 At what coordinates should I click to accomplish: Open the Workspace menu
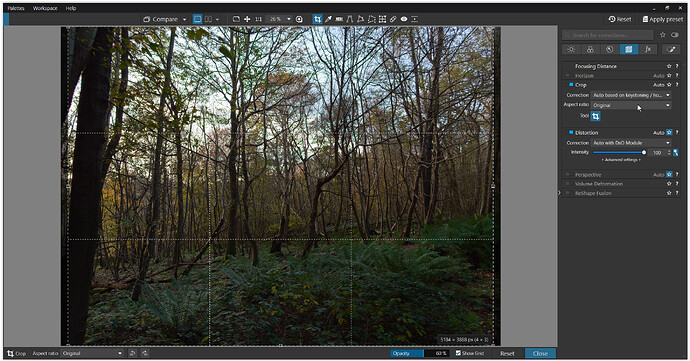[45, 8]
